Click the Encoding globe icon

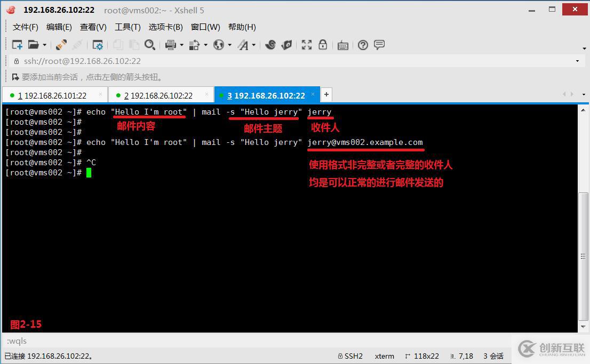(x=219, y=45)
